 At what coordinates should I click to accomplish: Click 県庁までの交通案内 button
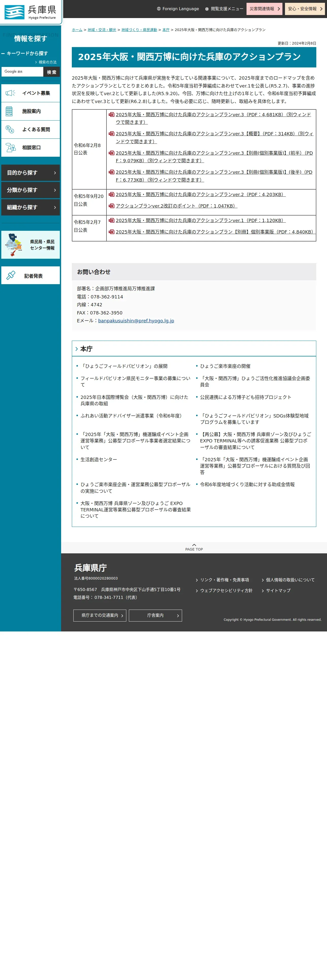point(100,615)
